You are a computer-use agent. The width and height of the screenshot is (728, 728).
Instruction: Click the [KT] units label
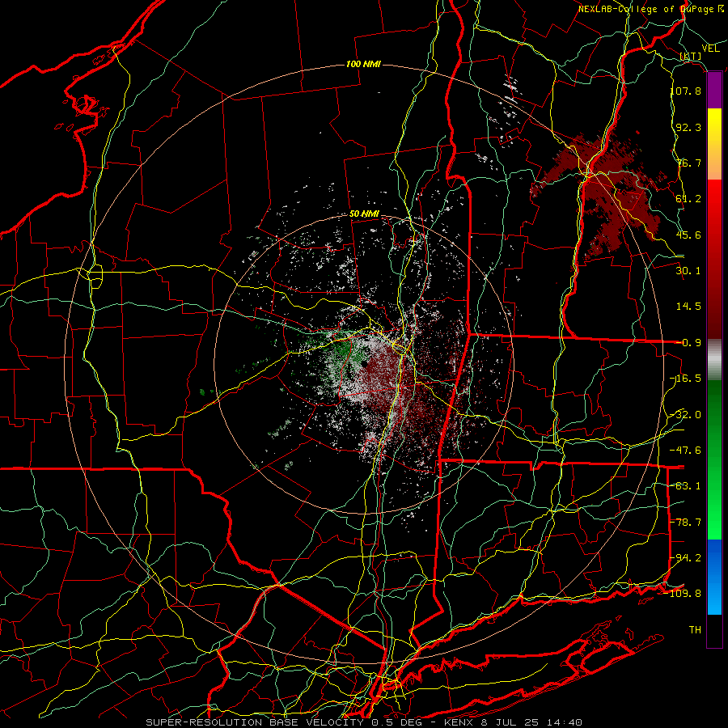click(691, 56)
